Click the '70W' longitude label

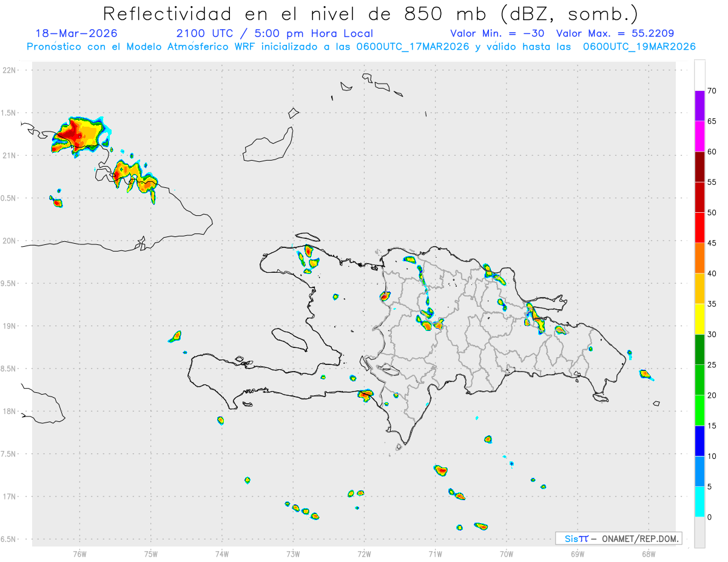coord(507,554)
